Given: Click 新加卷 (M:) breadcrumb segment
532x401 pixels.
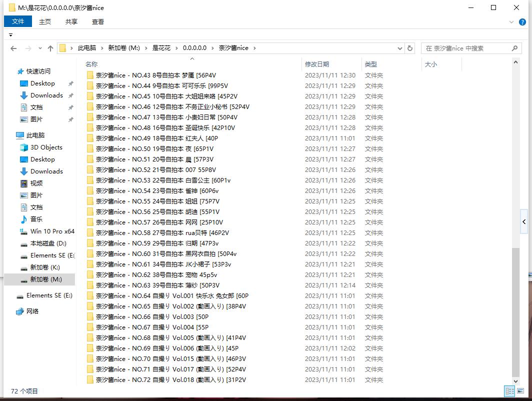Looking at the screenshot, I should click(x=124, y=48).
